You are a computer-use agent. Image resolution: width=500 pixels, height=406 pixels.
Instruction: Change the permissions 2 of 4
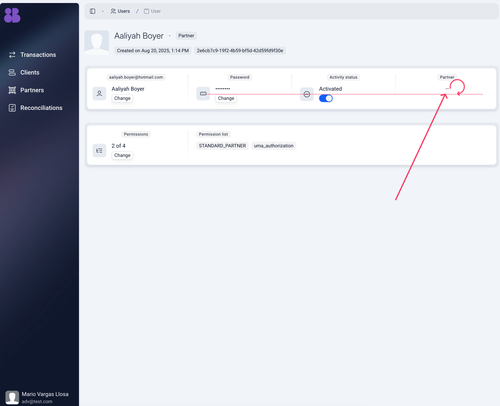coord(122,155)
